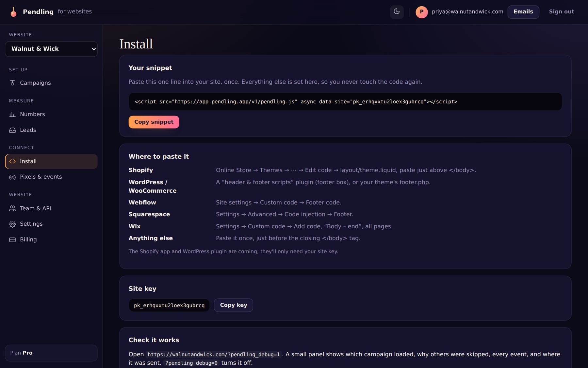Click the Your snippet heading
588x368 pixels.
click(x=150, y=68)
